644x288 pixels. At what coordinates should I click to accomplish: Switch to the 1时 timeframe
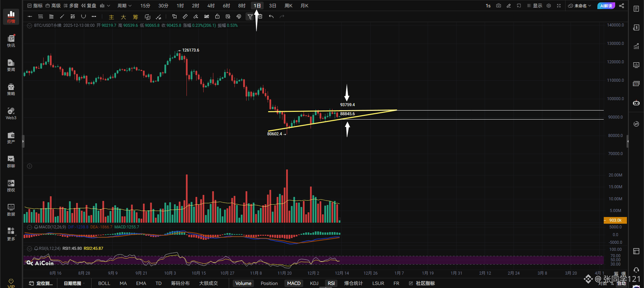click(x=180, y=6)
